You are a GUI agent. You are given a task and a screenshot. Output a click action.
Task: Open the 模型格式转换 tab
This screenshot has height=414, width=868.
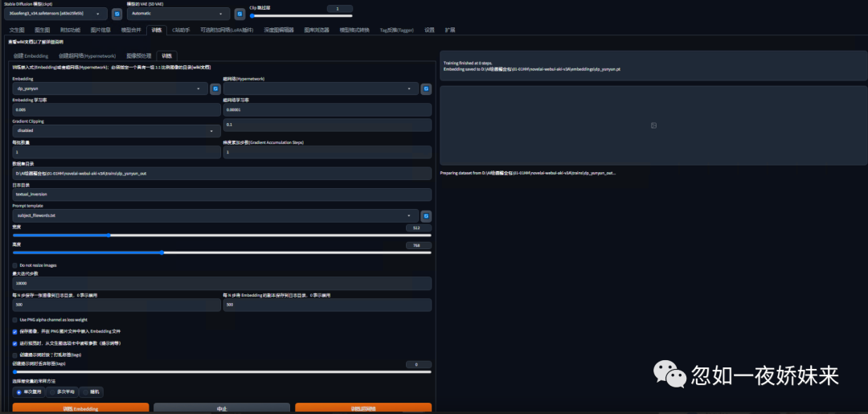(354, 30)
